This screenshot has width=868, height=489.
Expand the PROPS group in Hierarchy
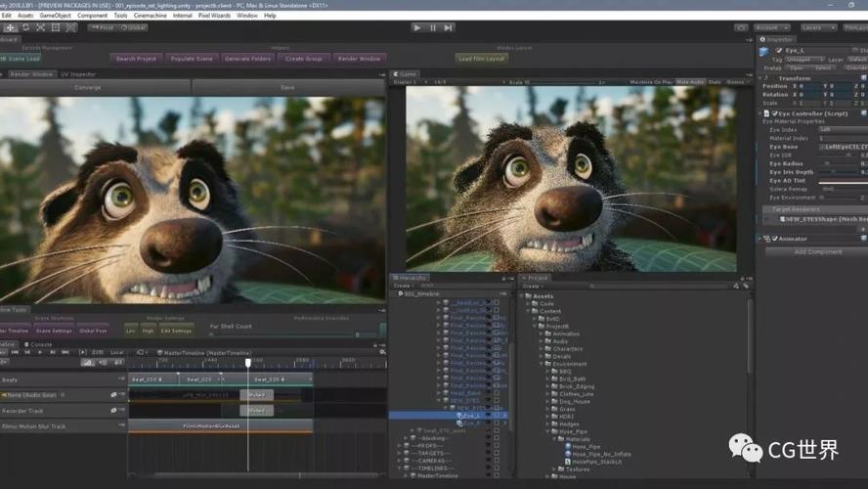[400, 445]
